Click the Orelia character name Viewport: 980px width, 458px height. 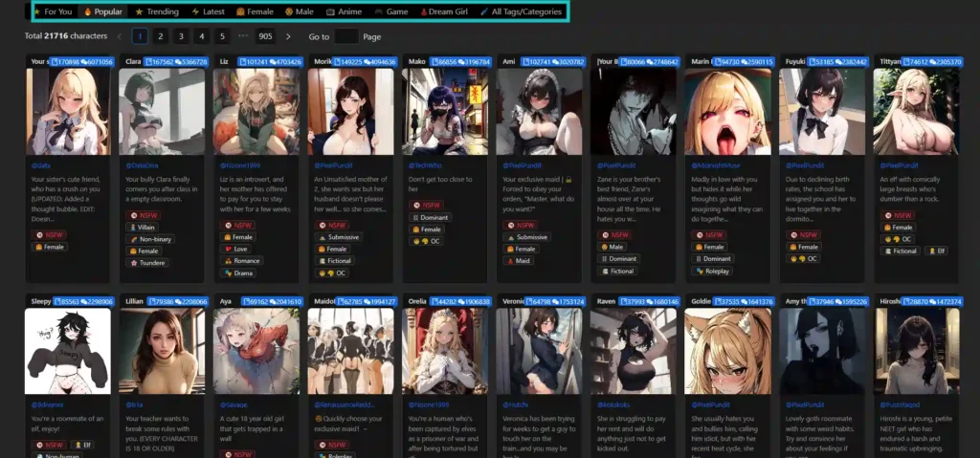pos(417,301)
